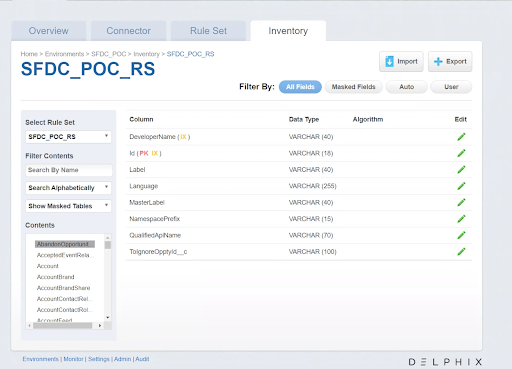Screen dimensions: 512x369
Task: Click SFDC_POC_RS breadcrumb link
Action: click(190, 54)
